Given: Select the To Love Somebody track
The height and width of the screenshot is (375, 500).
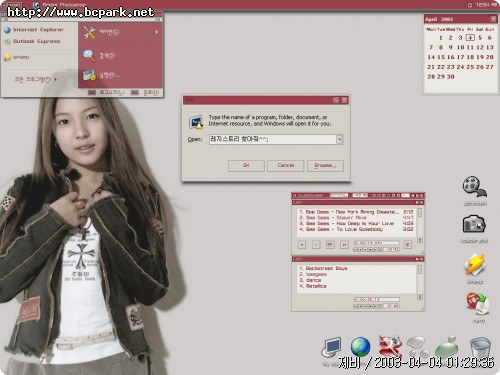Looking at the screenshot, I should coord(356,229).
